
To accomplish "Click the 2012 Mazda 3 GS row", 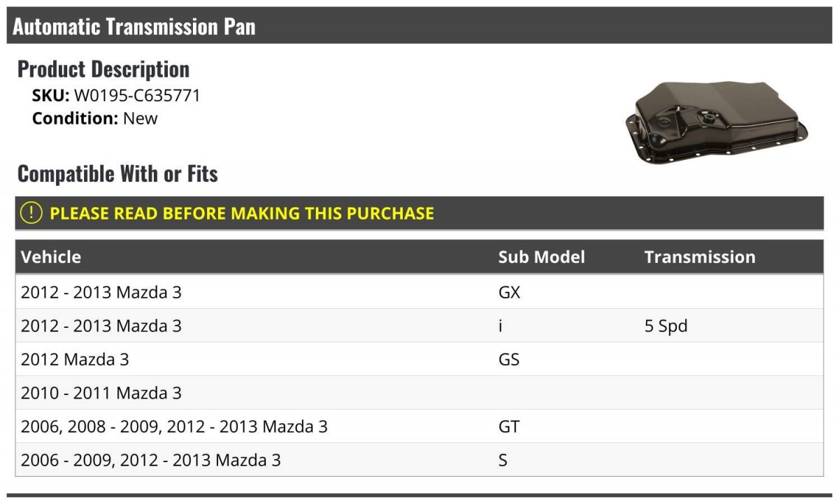I will coord(419,359).
